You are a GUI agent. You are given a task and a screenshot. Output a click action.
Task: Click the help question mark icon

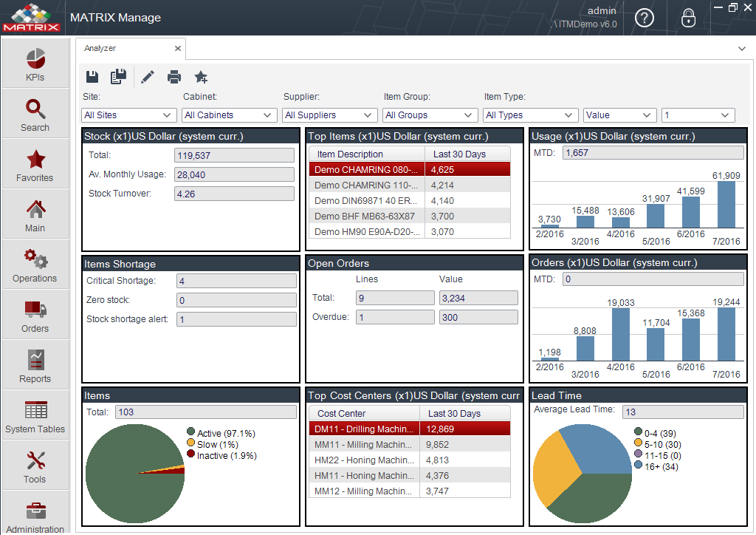point(644,18)
